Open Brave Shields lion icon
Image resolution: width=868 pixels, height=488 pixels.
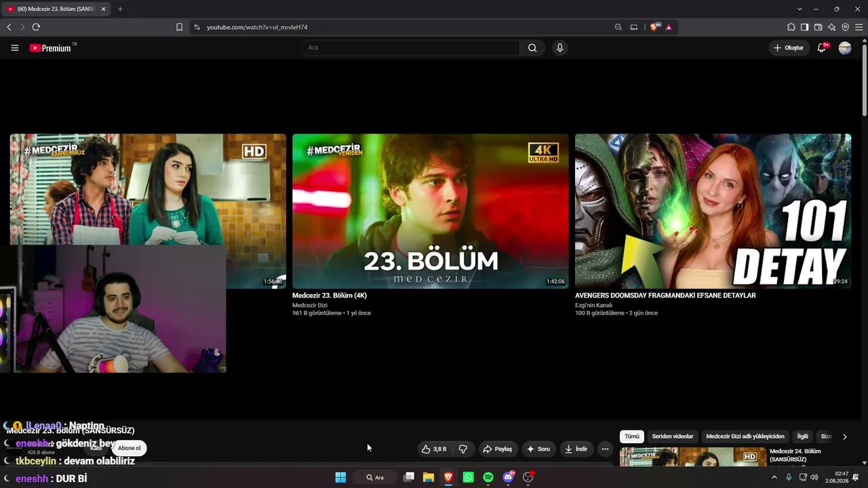click(654, 27)
